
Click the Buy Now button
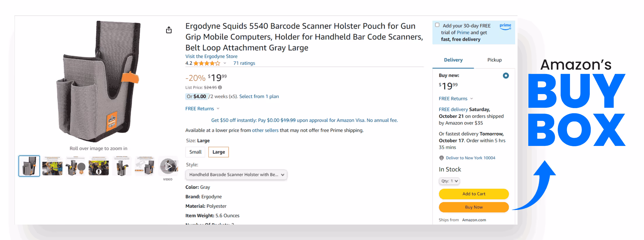pyautogui.click(x=474, y=207)
